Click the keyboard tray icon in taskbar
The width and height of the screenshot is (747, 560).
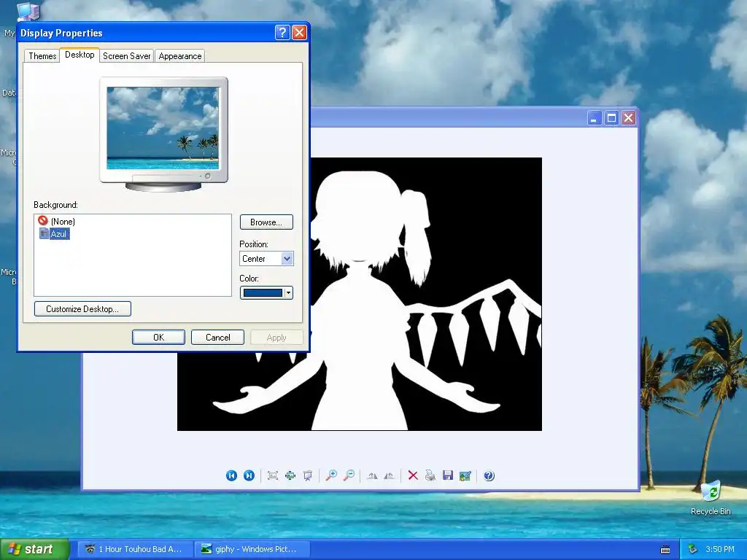tap(665, 550)
